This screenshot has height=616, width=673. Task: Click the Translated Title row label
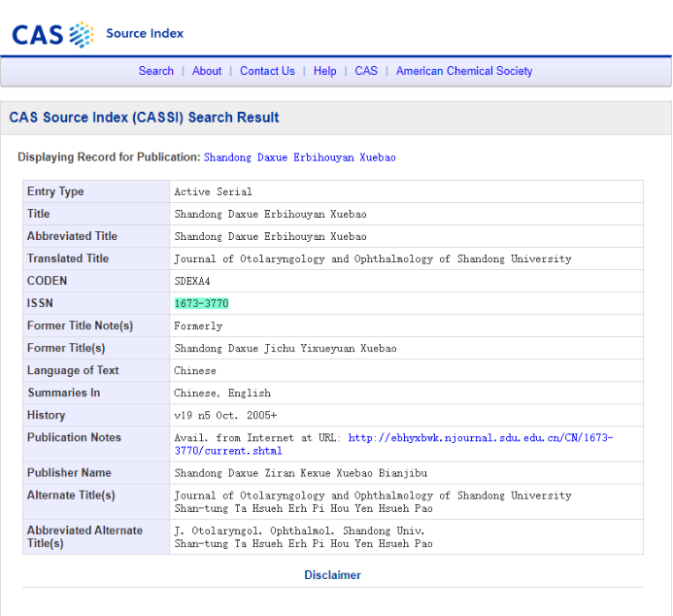68,259
